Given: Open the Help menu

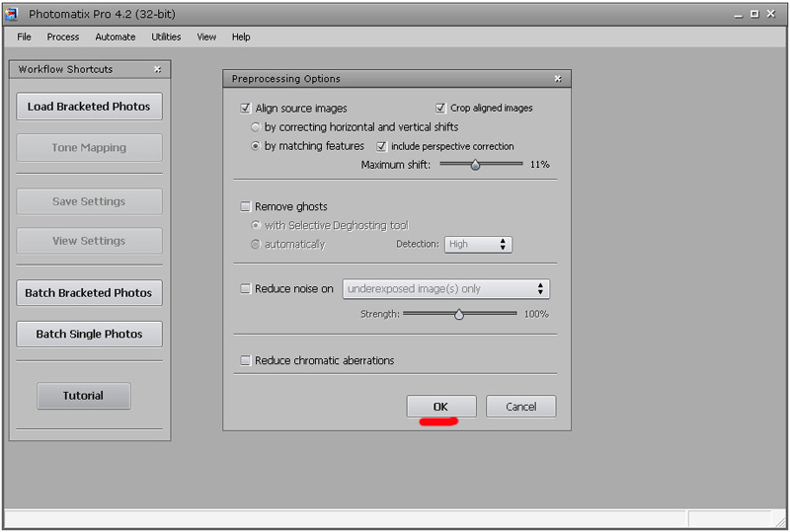Looking at the screenshot, I should click(241, 37).
